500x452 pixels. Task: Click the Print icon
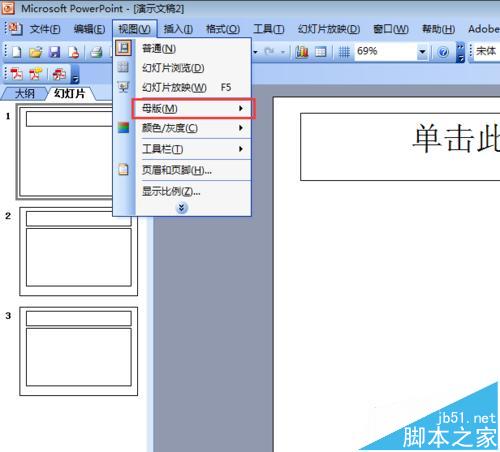96,52
